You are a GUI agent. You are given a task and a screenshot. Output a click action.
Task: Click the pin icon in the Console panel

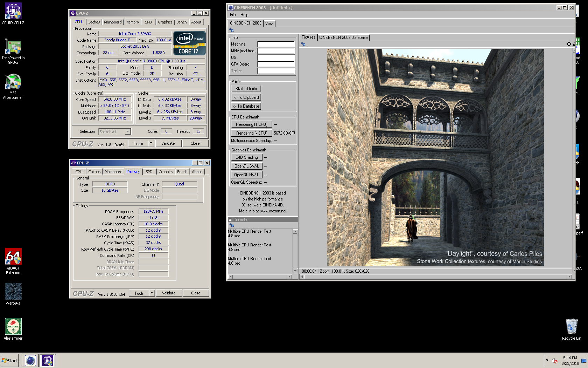(x=232, y=225)
